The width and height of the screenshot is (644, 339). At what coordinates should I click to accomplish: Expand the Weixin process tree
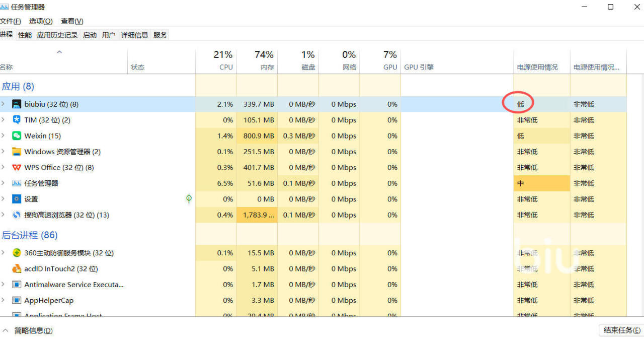[3, 136]
